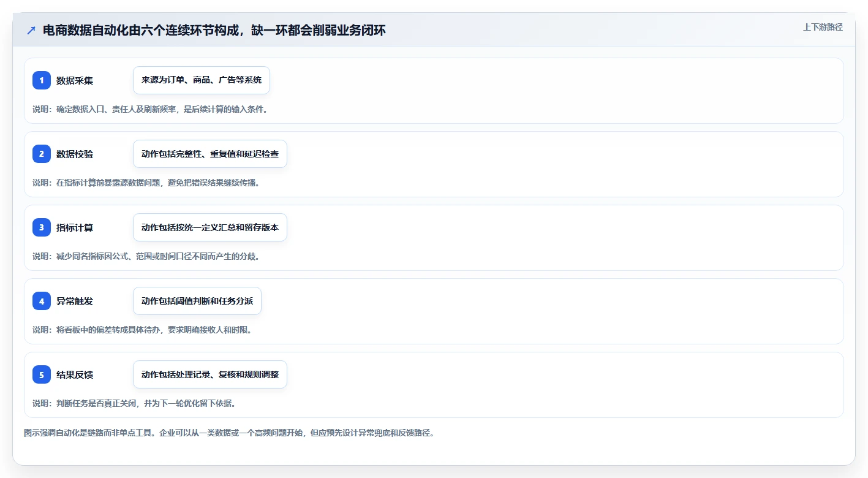The height and width of the screenshot is (478, 868).
Task: Click the step 5 number badge
Action: tap(42, 374)
